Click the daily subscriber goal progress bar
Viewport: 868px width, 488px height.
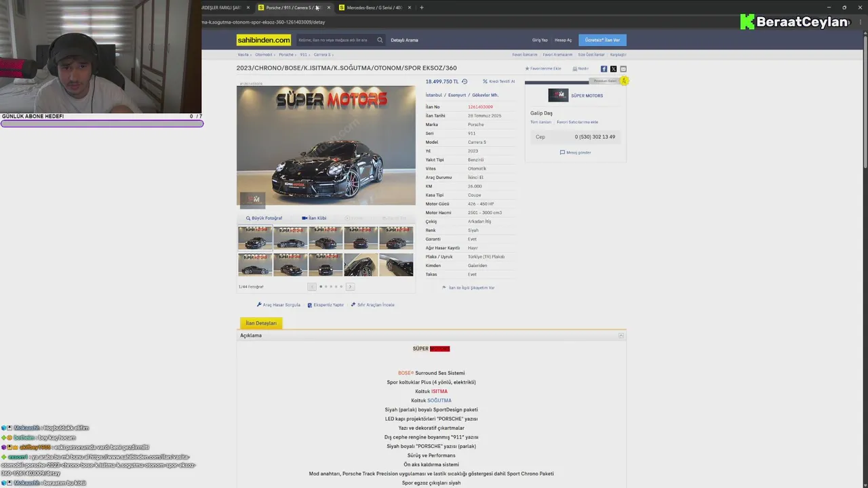pyautogui.click(x=102, y=124)
